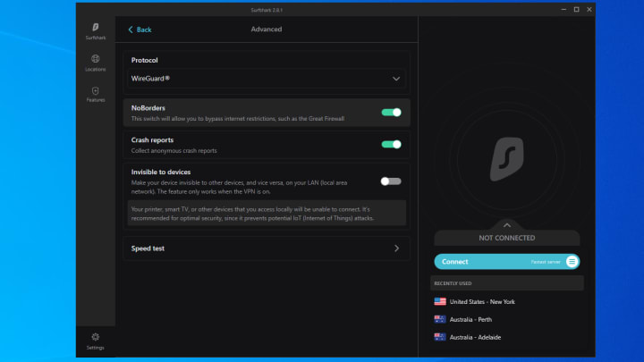Click the Advanced page title

[267, 29]
